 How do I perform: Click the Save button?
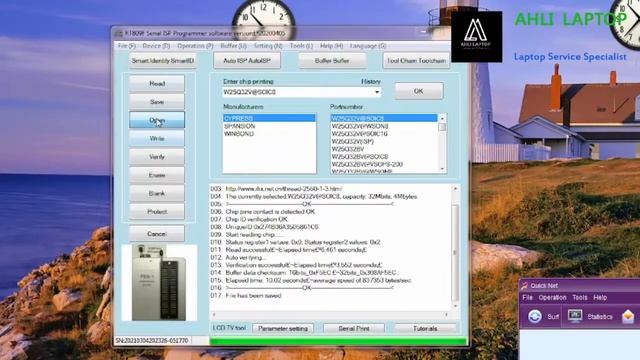tap(157, 102)
